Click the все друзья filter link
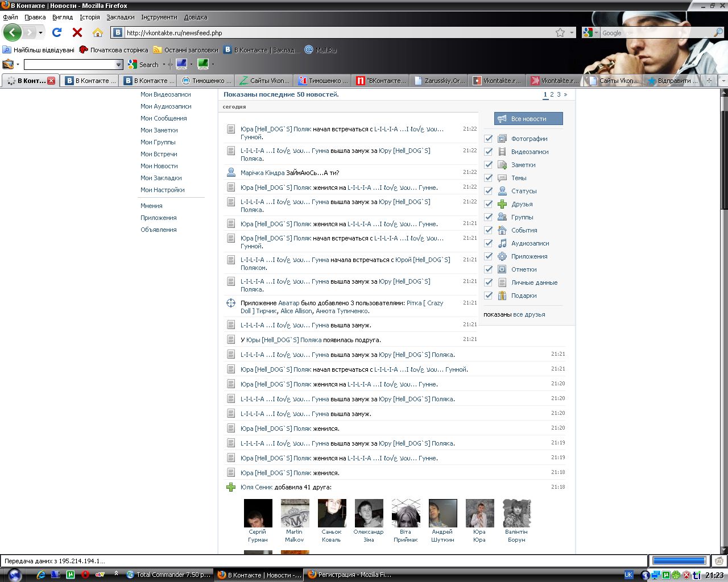Image resolution: width=728 pixels, height=582 pixels. coord(529,314)
